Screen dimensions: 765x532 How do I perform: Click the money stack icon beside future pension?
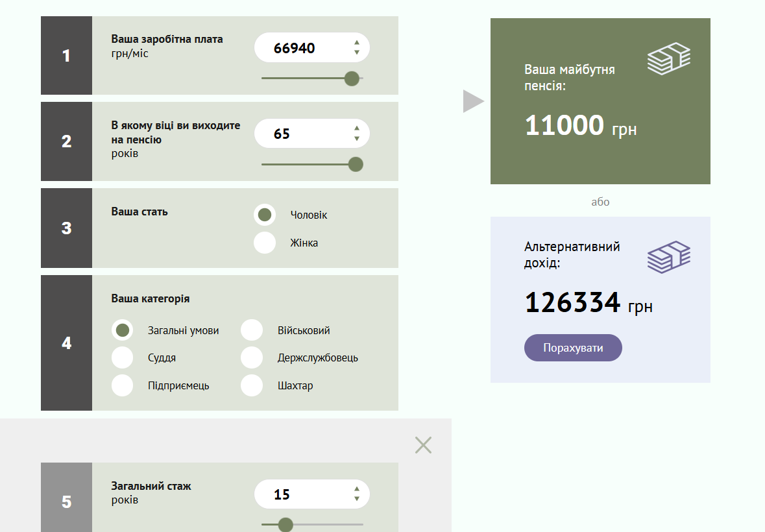click(668, 58)
